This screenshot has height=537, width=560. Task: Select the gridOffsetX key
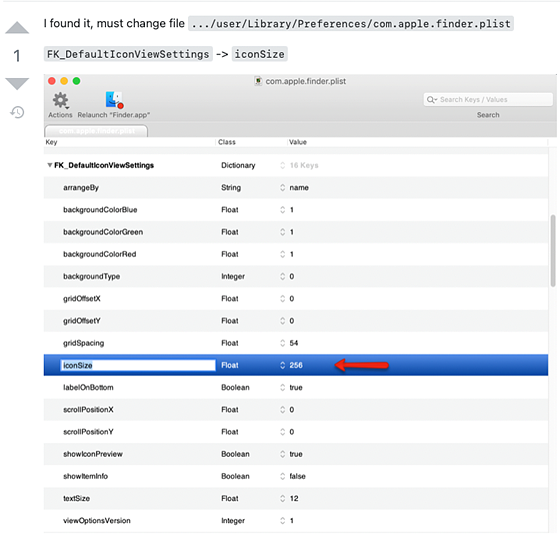coord(82,298)
